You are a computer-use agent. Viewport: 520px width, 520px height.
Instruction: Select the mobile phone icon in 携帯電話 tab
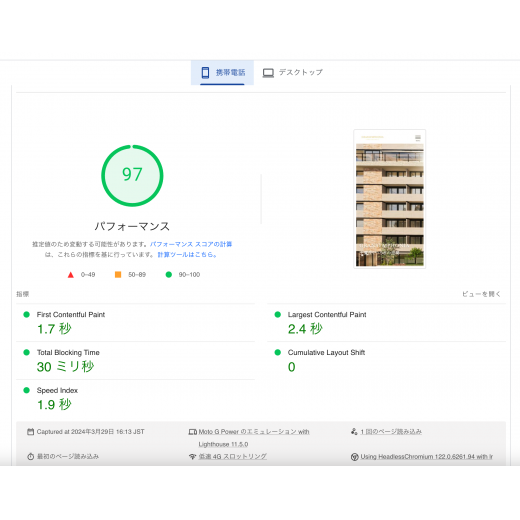click(x=206, y=72)
